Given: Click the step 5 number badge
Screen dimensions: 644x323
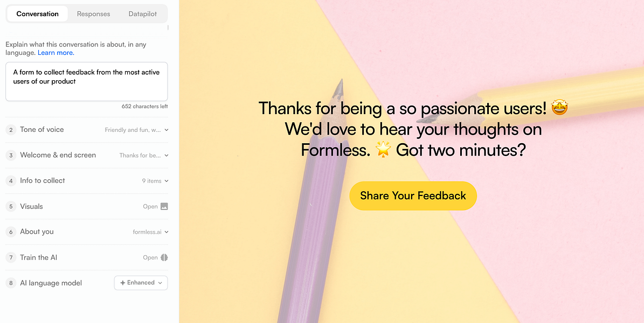Looking at the screenshot, I should (x=11, y=207).
